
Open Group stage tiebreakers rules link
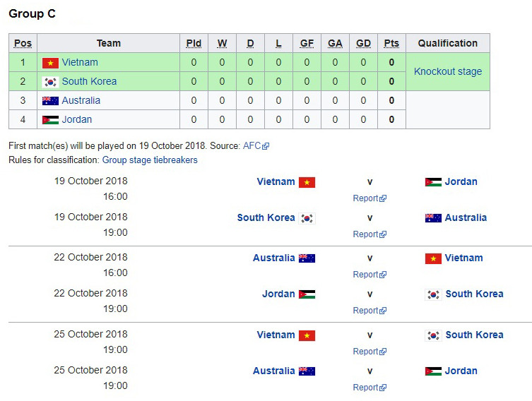pyautogui.click(x=150, y=160)
